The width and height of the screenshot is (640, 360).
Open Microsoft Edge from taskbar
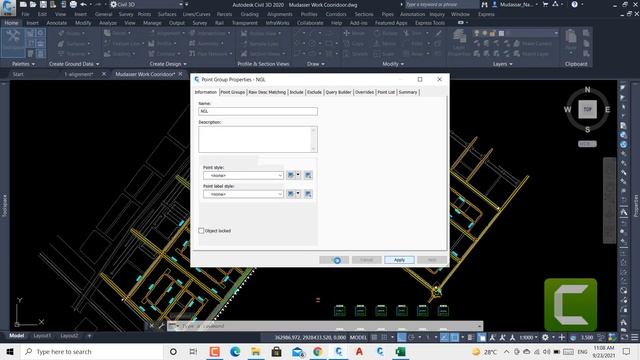[x=235, y=351]
